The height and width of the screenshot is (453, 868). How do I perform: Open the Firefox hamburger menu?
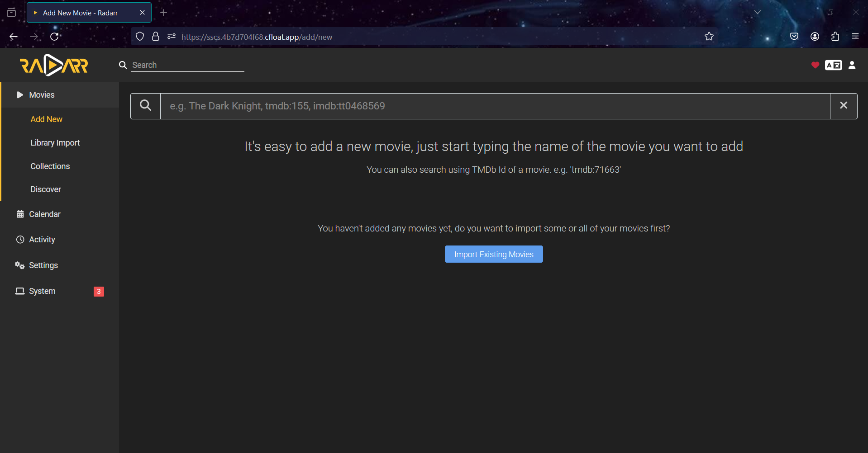point(855,37)
